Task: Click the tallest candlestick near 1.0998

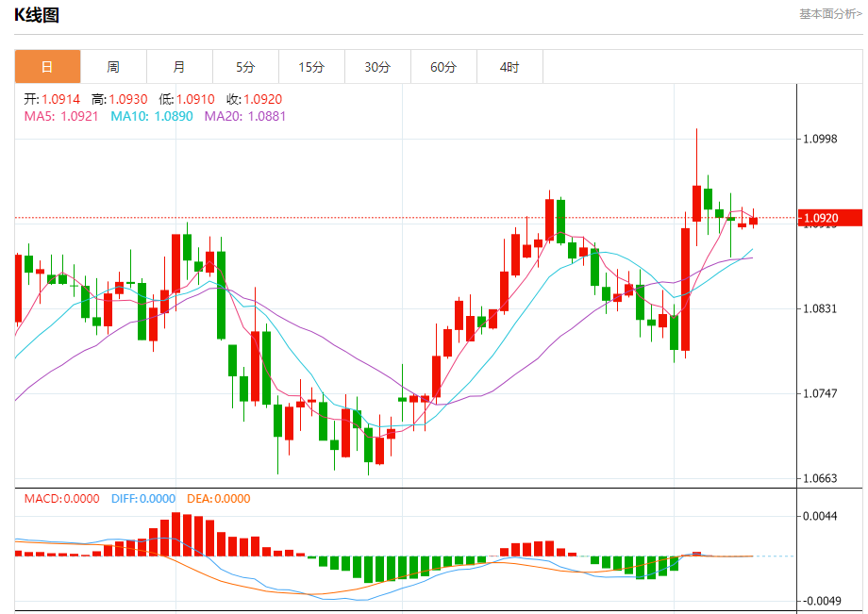Action: click(696, 204)
